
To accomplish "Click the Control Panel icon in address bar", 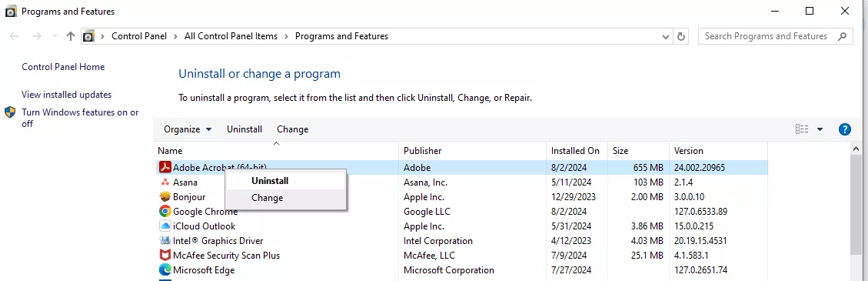I will pos(88,37).
